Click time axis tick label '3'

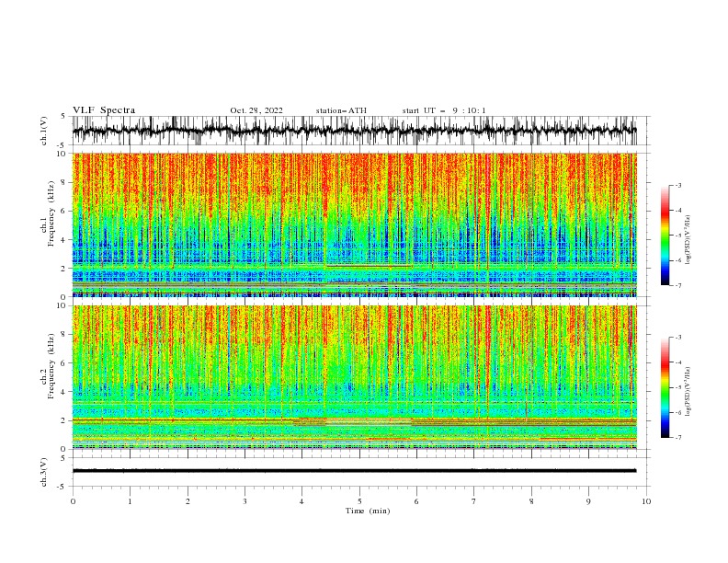click(x=245, y=501)
